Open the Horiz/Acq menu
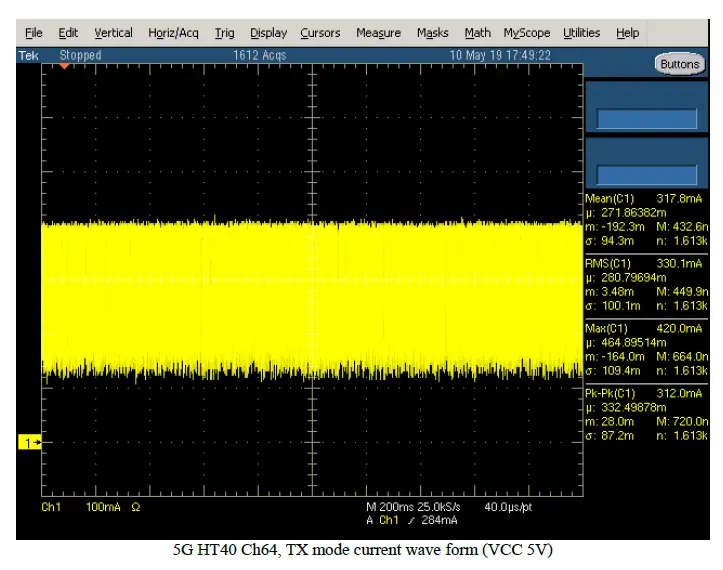The height and width of the screenshot is (570, 723). (174, 33)
